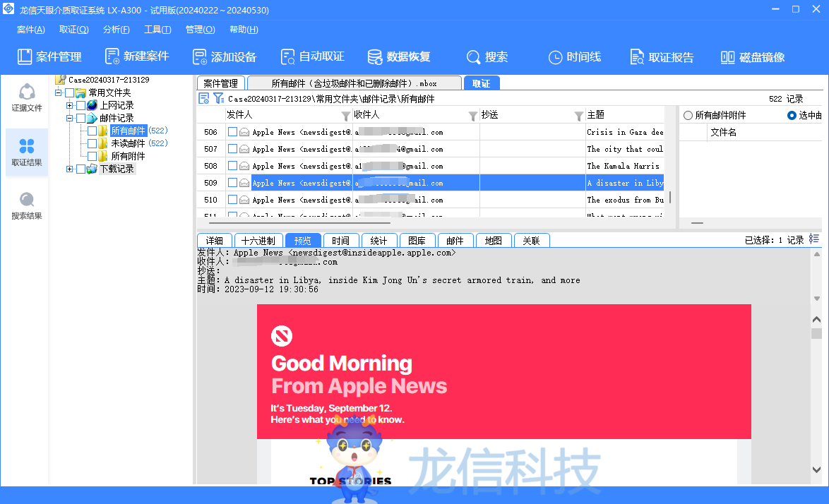829x504 pixels.
Task: Open the 十六进制 hex tab
Action: [258, 241]
